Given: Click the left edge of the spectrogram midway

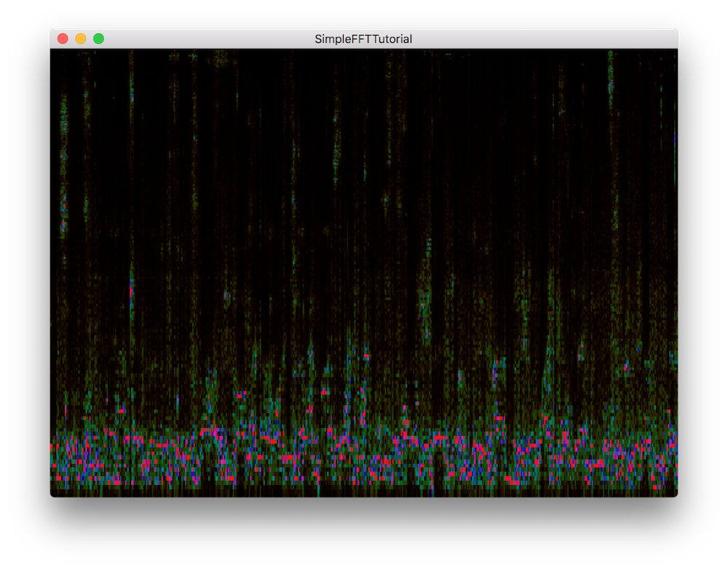Looking at the screenshot, I should (x=51, y=273).
